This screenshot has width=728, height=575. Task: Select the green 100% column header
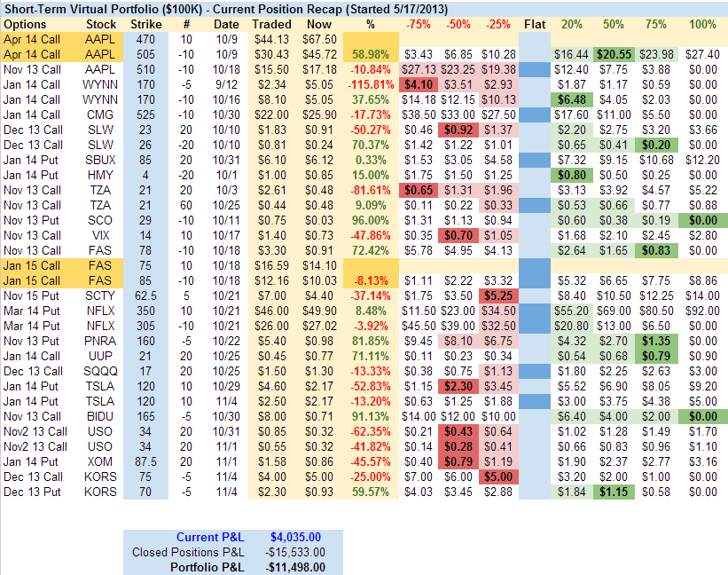(703, 24)
